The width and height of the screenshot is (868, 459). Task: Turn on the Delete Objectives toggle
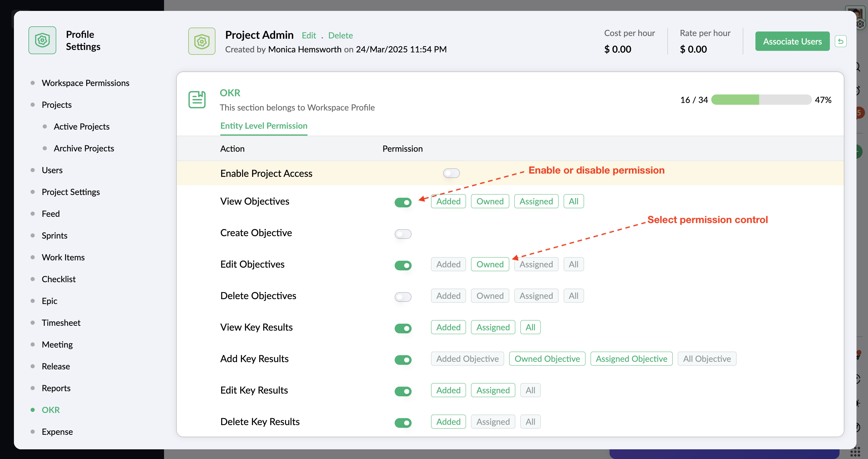point(403,297)
